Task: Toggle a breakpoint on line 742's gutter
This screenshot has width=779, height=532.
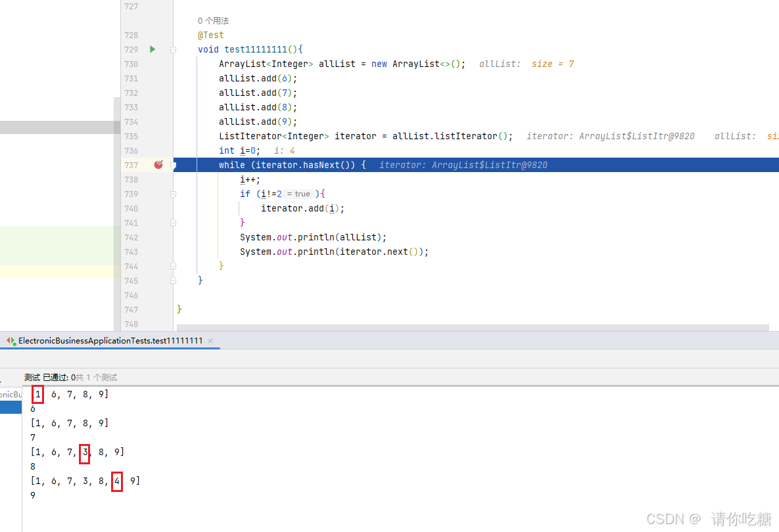Action: (x=158, y=237)
